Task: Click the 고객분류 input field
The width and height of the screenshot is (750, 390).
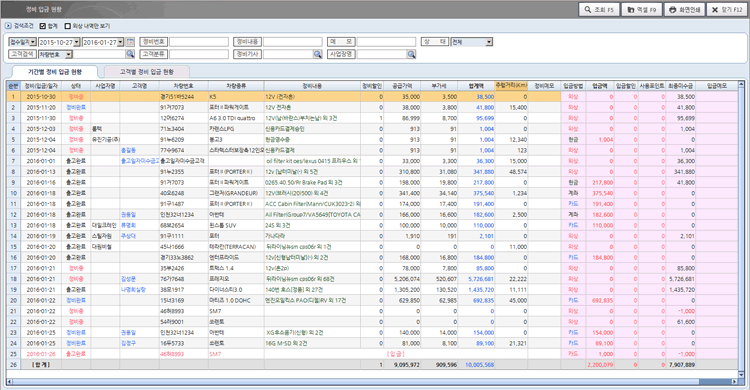Action: [199, 55]
